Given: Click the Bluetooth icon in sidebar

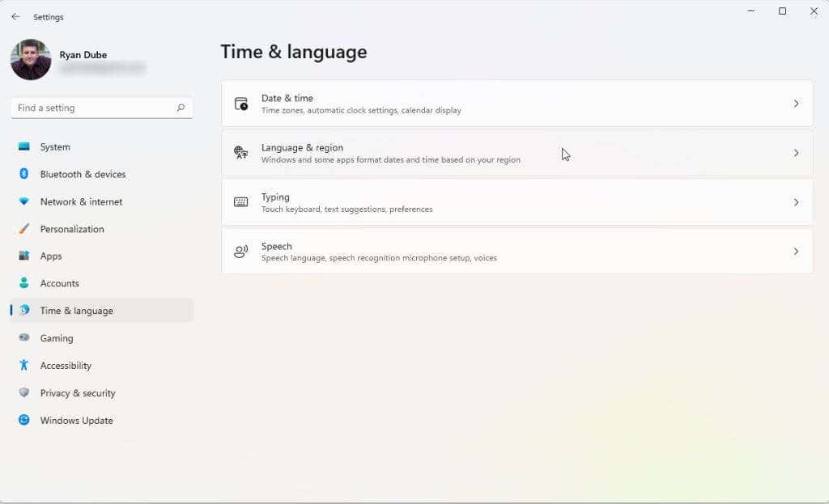Looking at the screenshot, I should click(x=23, y=174).
